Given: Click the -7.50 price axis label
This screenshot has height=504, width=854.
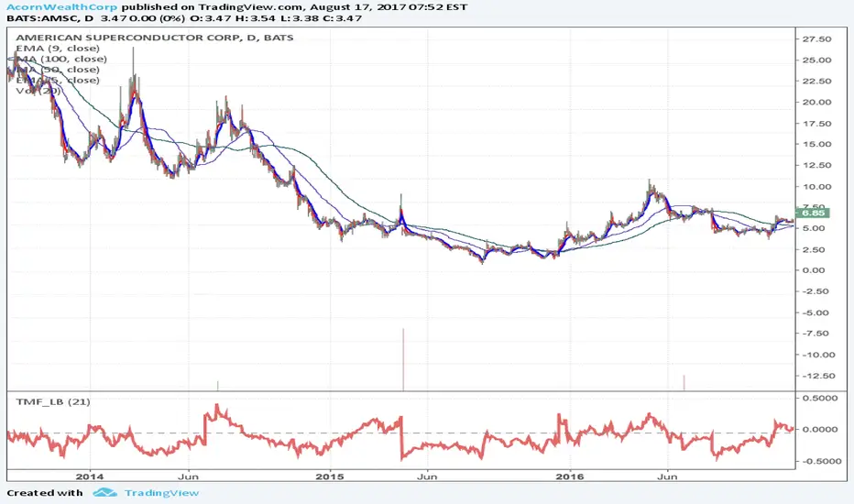Looking at the screenshot, I should (x=816, y=334).
